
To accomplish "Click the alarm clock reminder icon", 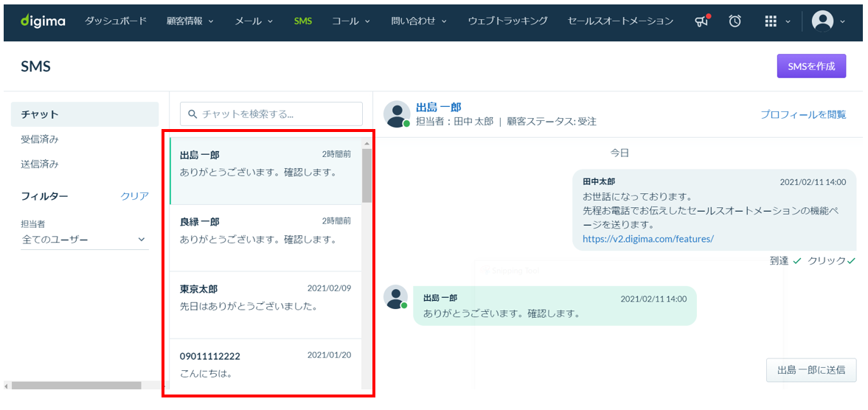I will (735, 21).
